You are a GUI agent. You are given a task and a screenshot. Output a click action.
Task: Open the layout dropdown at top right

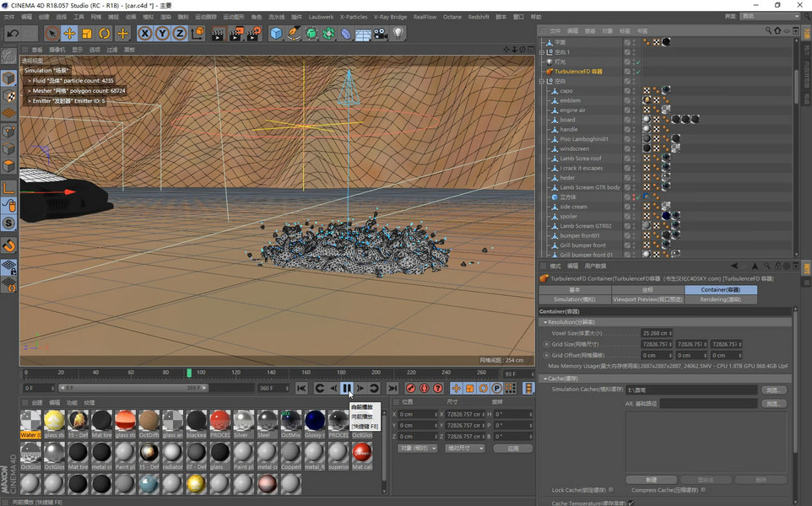770,17
